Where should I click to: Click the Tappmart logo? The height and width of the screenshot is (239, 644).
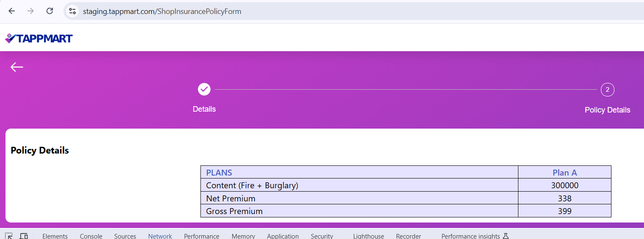click(39, 38)
